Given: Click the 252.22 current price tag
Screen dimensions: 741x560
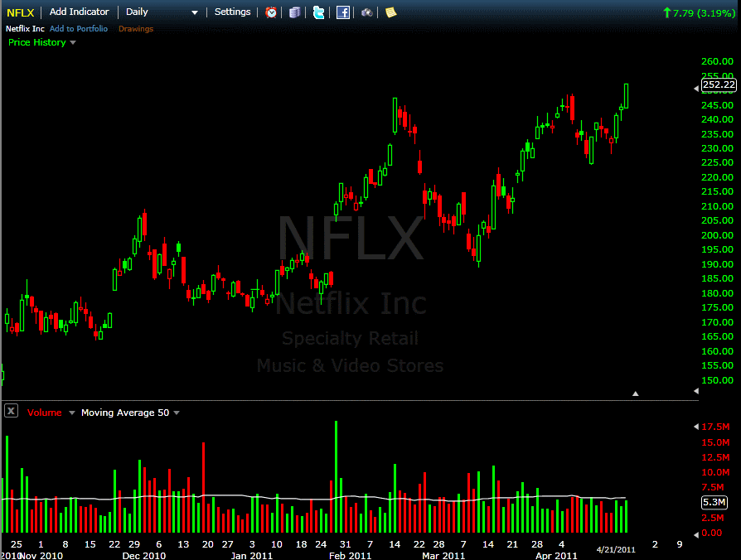Looking at the screenshot, I should click(719, 85).
